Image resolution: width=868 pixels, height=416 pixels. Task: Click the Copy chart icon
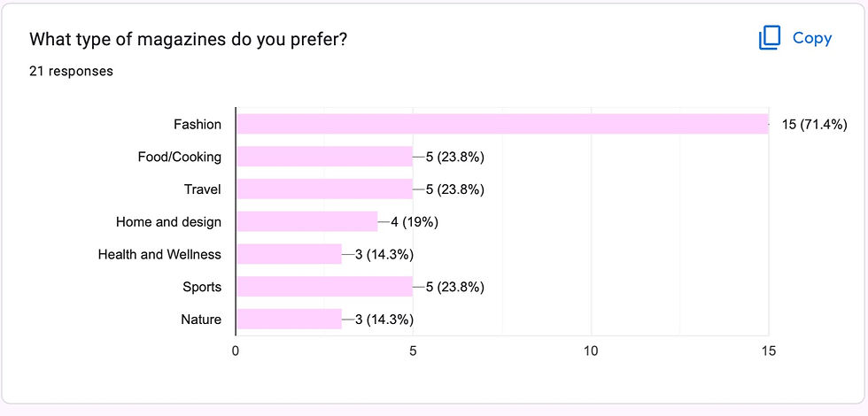tap(770, 38)
